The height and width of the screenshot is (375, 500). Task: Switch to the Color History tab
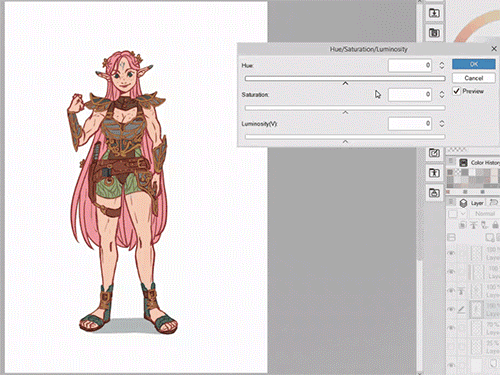tap(479, 163)
